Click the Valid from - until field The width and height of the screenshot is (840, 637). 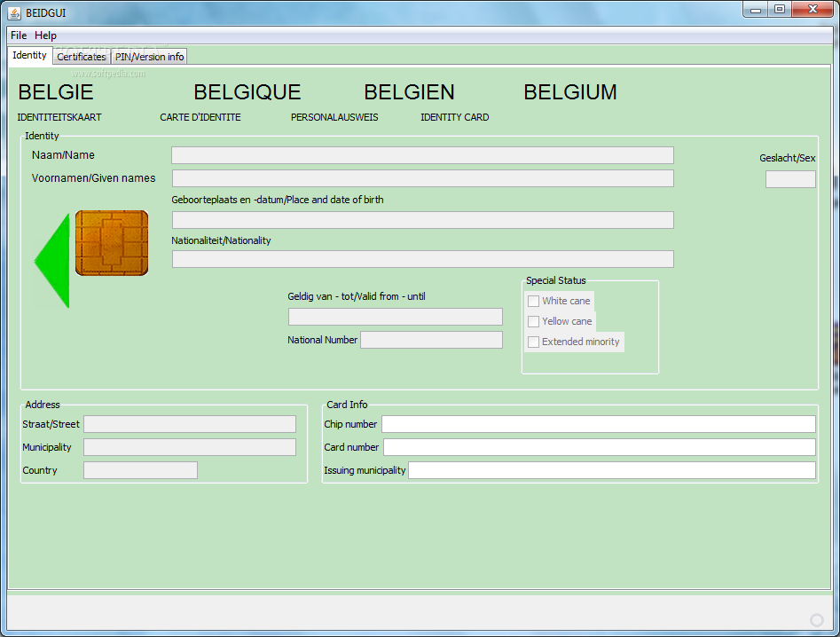[396, 317]
